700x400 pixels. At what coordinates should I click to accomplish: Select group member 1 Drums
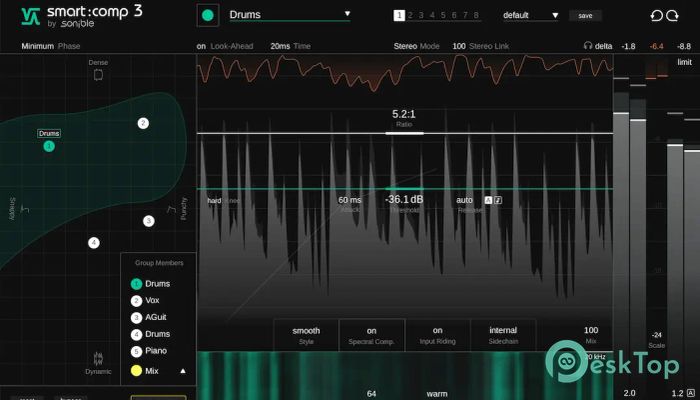pos(150,284)
